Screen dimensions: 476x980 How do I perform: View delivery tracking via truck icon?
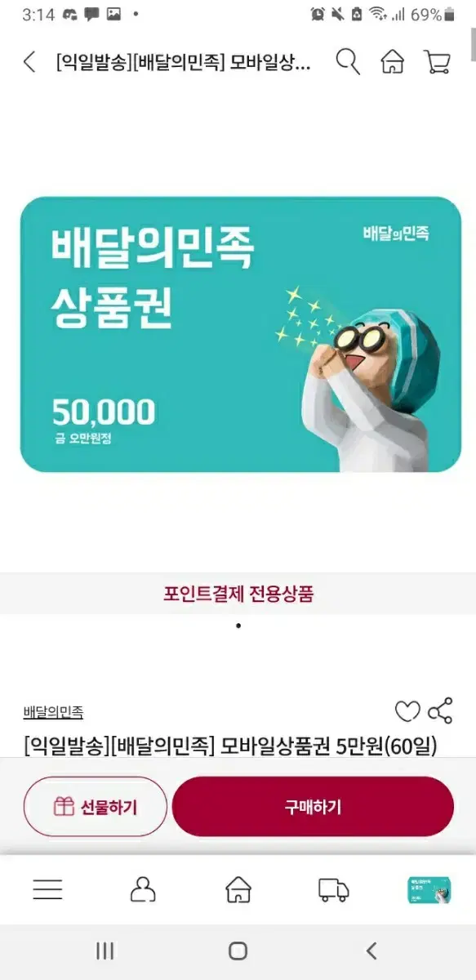pyautogui.click(x=333, y=890)
